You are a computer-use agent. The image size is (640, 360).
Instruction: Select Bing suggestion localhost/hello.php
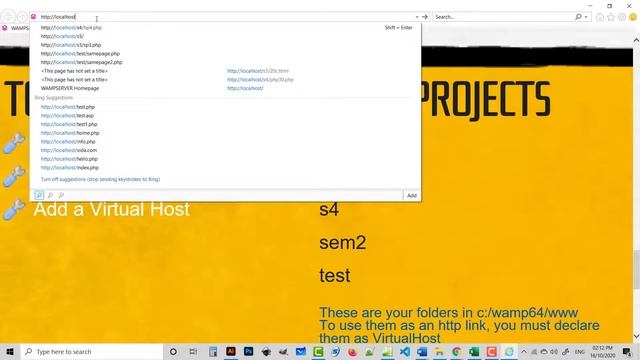point(69,159)
